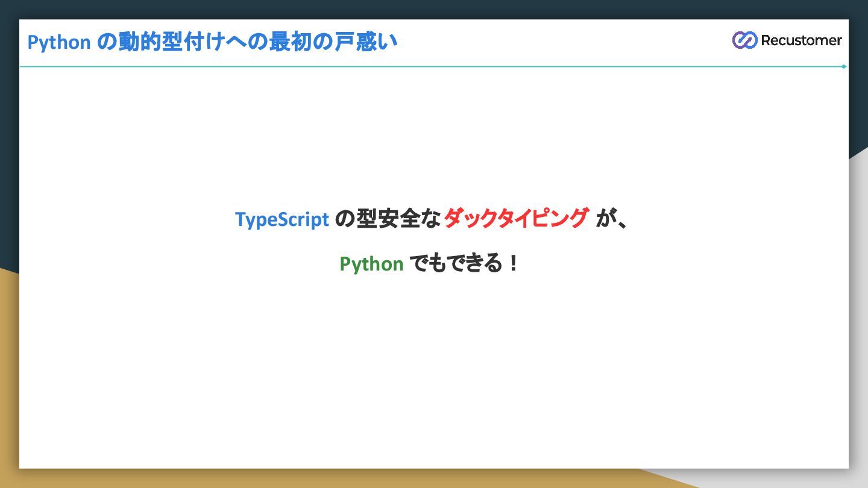This screenshot has height=488, width=868.
Task: Click the red 'ダックタイピング' text
Action: coord(516,218)
